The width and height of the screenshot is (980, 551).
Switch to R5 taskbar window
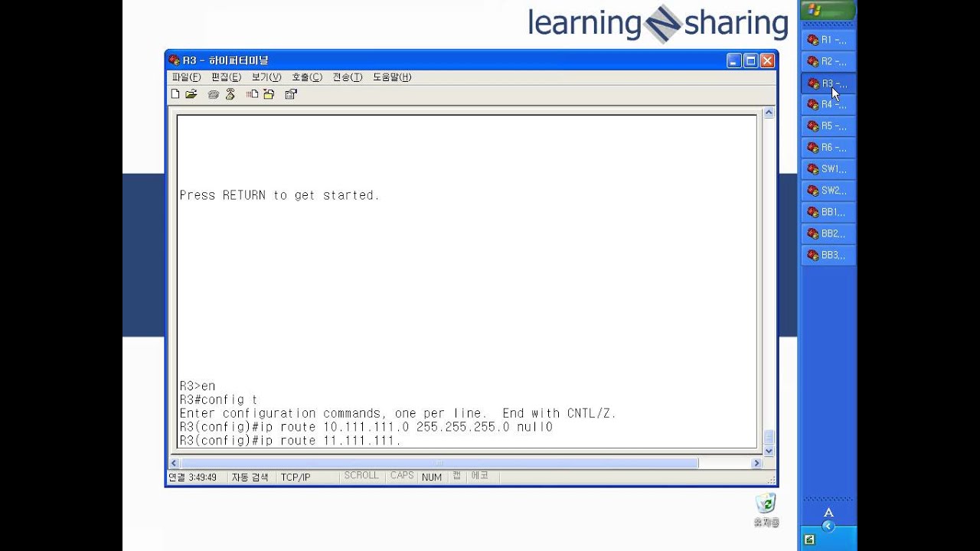828,126
